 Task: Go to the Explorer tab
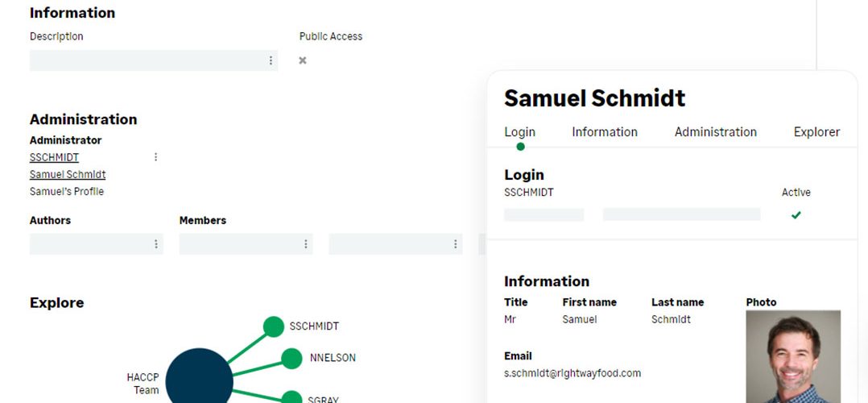tap(816, 132)
